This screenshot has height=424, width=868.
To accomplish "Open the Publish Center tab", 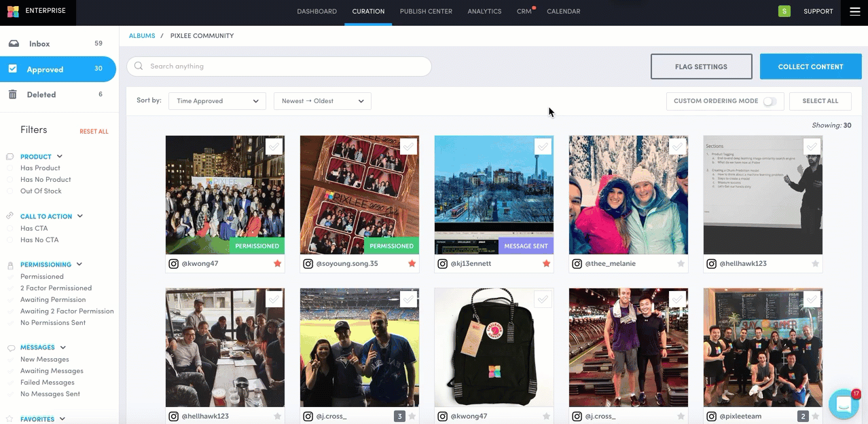I will [426, 12].
